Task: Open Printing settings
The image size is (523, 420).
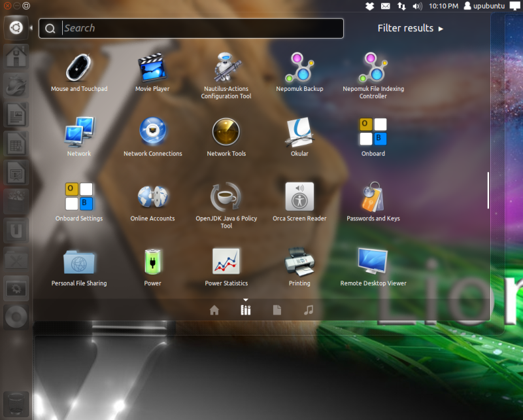Action: tap(299, 267)
